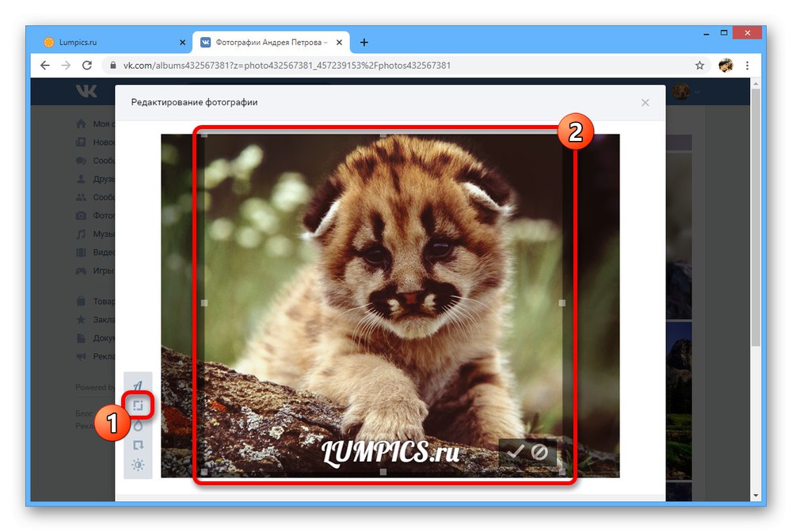Open Communities via group icon

(81, 197)
